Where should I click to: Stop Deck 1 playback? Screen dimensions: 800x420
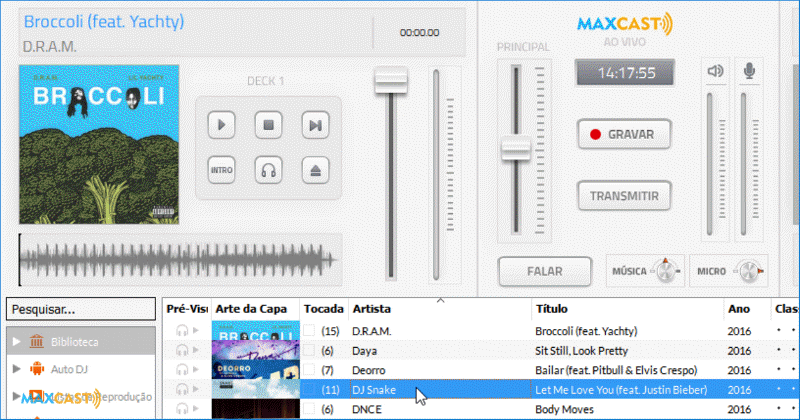tap(268, 125)
